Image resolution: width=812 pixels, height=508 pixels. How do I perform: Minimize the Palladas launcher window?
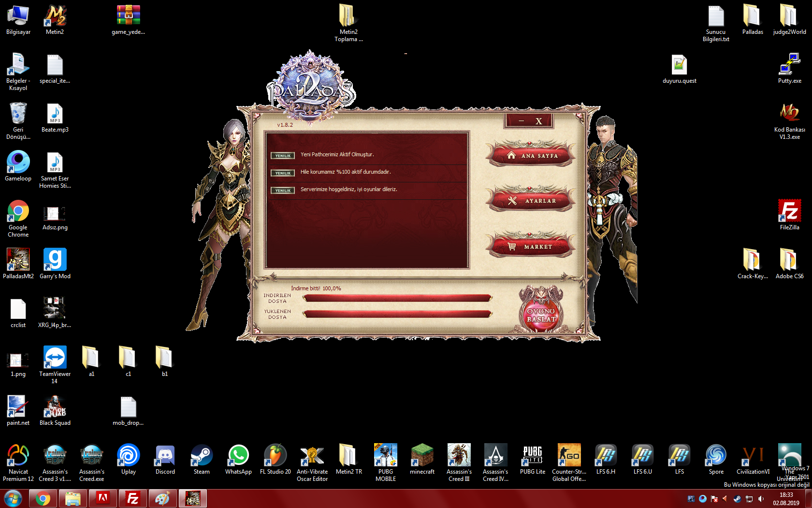point(522,121)
